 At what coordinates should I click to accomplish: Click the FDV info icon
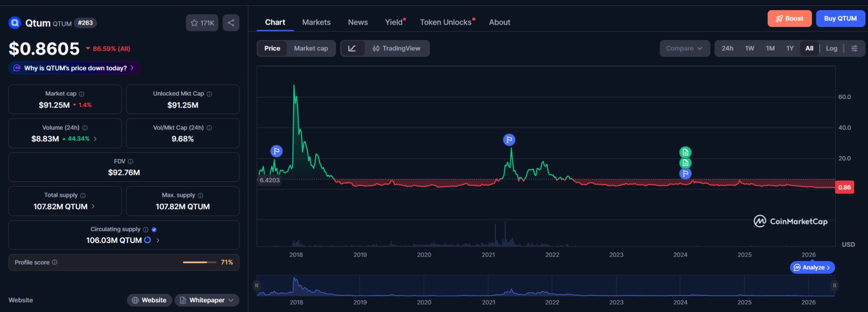131,162
